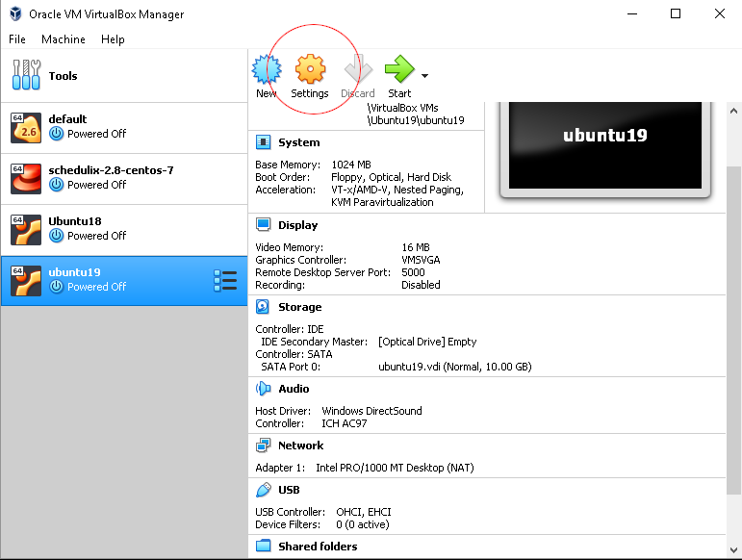Click the Host Driver value Windows DirectSound
This screenshot has width=742, height=560.
click(x=371, y=411)
